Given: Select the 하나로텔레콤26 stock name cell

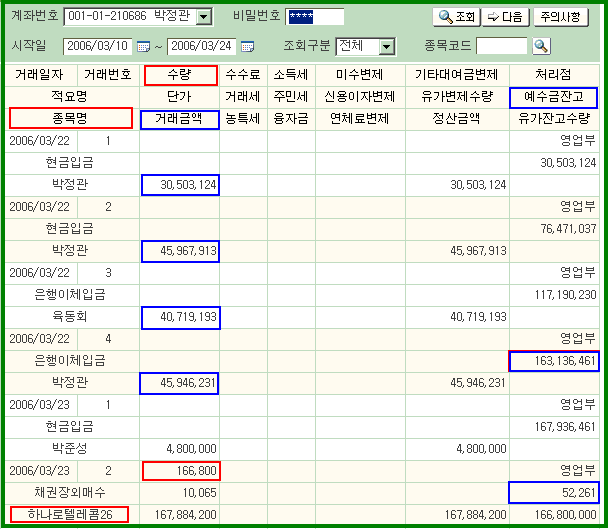Looking at the screenshot, I should point(70,514).
